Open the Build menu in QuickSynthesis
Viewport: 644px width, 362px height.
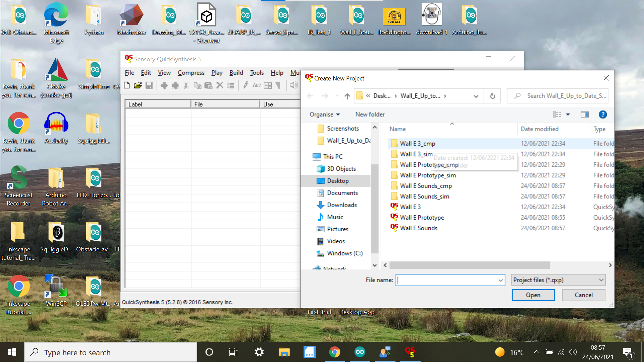point(236,72)
